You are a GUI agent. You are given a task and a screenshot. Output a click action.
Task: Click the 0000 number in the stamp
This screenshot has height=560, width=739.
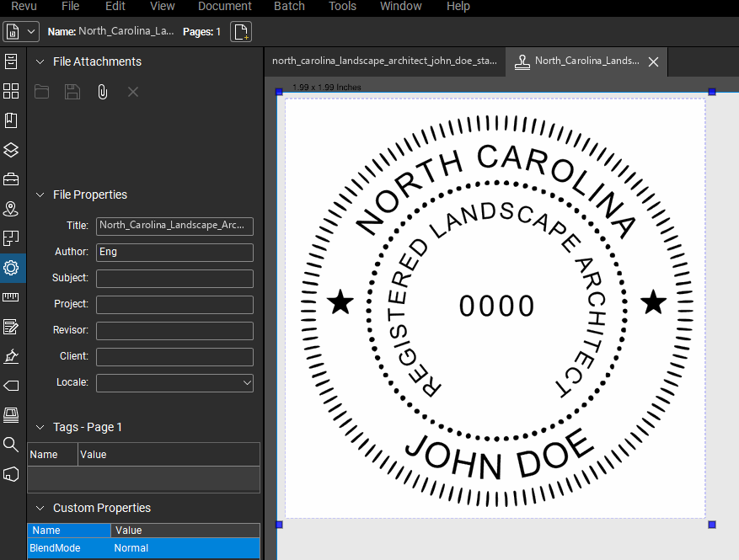tap(496, 307)
